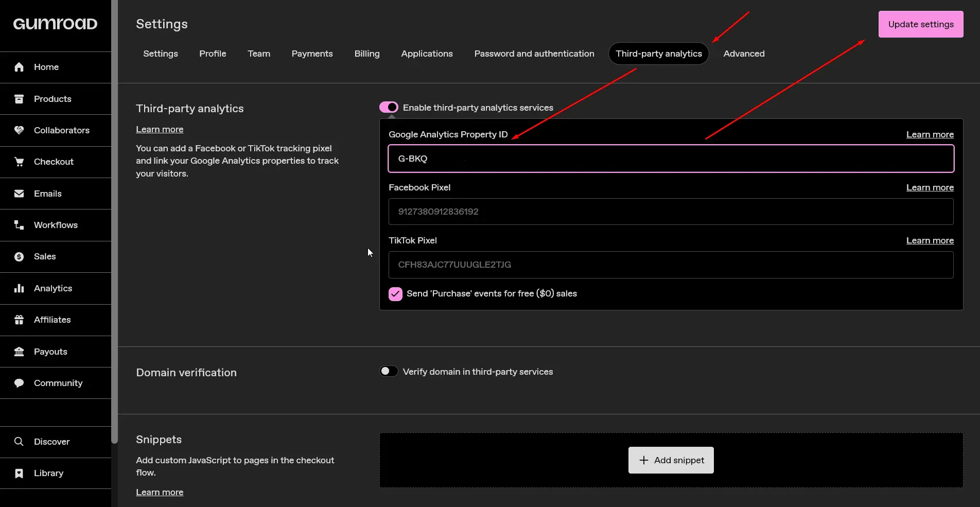Click the Products archive box icon

pos(19,99)
